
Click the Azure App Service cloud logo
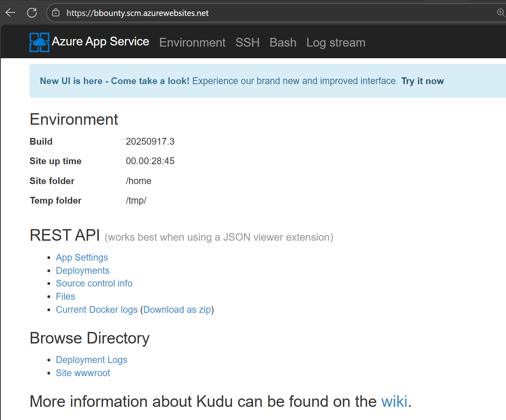pos(39,42)
